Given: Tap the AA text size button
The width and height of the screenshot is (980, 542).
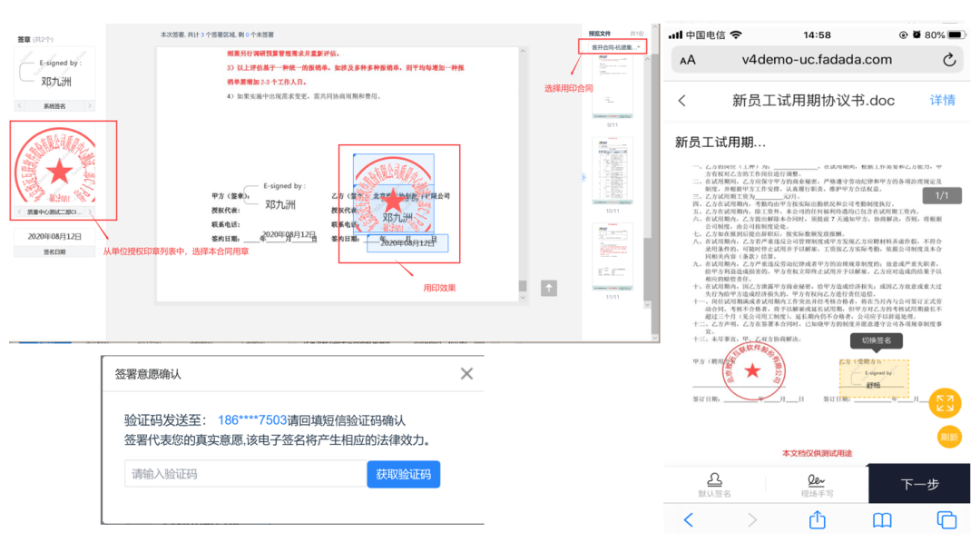Looking at the screenshot, I should pyautogui.click(x=688, y=60).
